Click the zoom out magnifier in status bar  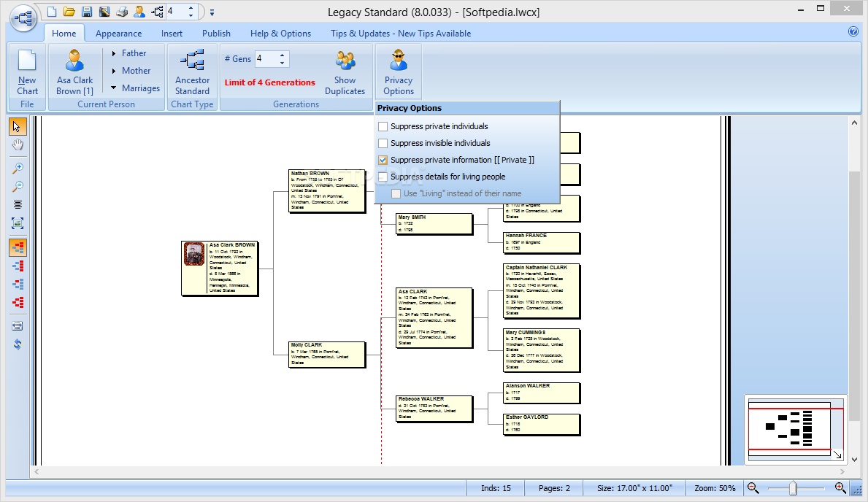(753, 487)
